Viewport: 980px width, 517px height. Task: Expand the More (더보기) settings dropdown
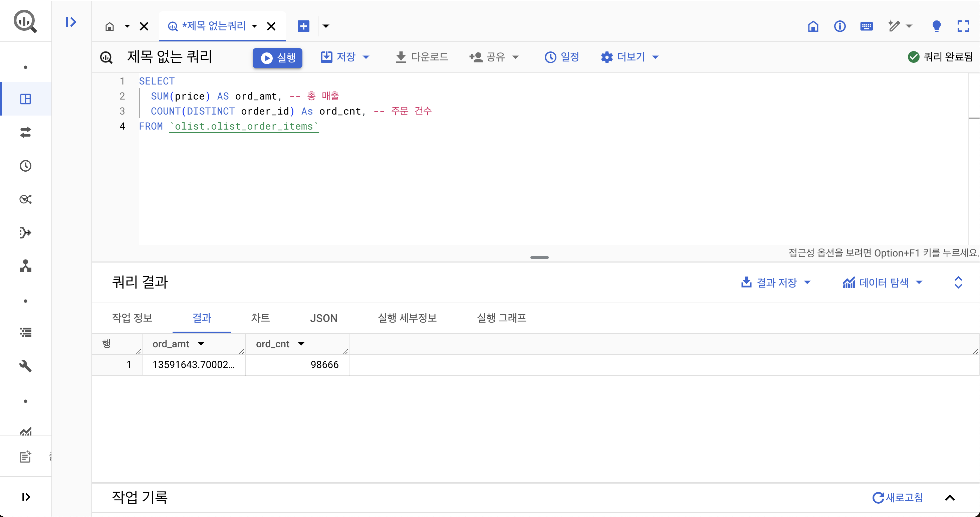coord(630,57)
